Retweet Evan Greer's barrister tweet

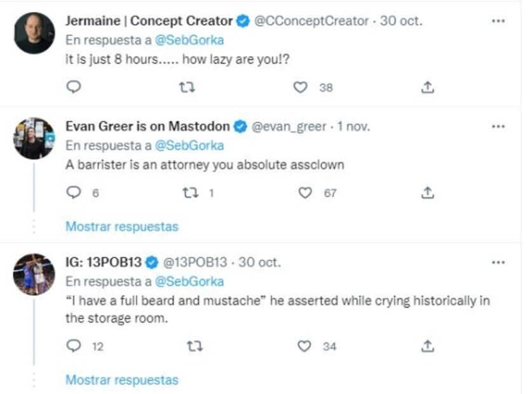188,193
